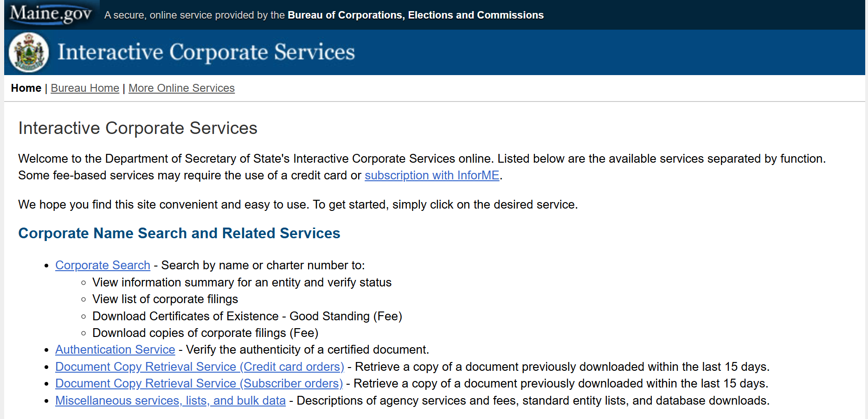Follow the subscription with InforME link
The width and height of the screenshot is (868, 419).
(432, 175)
